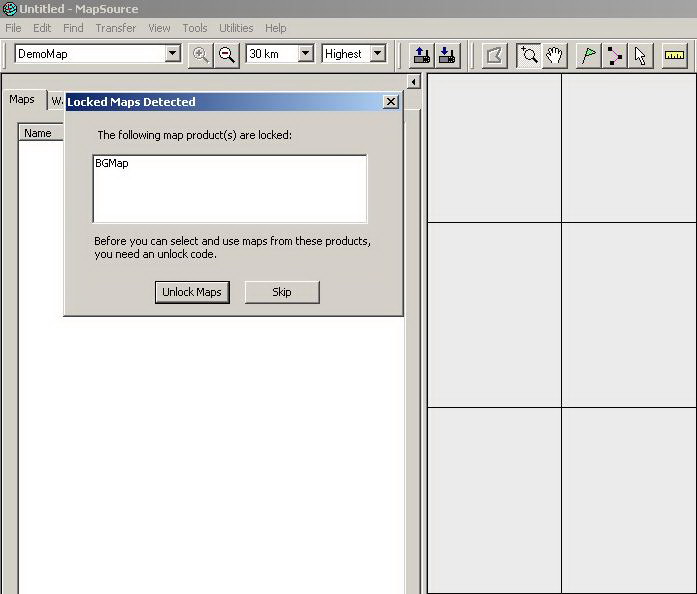Screen dimensions: 697x594
Task: Select BGMap in locked products list
Action: point(112,163)
